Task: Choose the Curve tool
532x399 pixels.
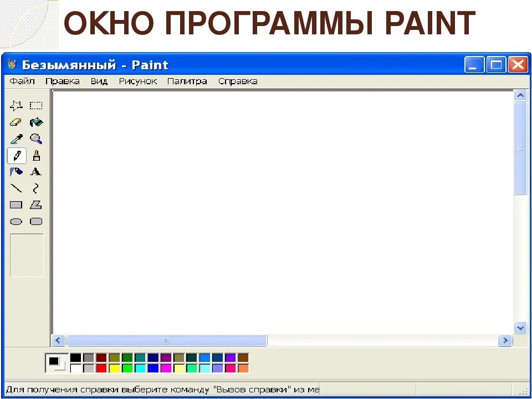Action: point(36,188)
